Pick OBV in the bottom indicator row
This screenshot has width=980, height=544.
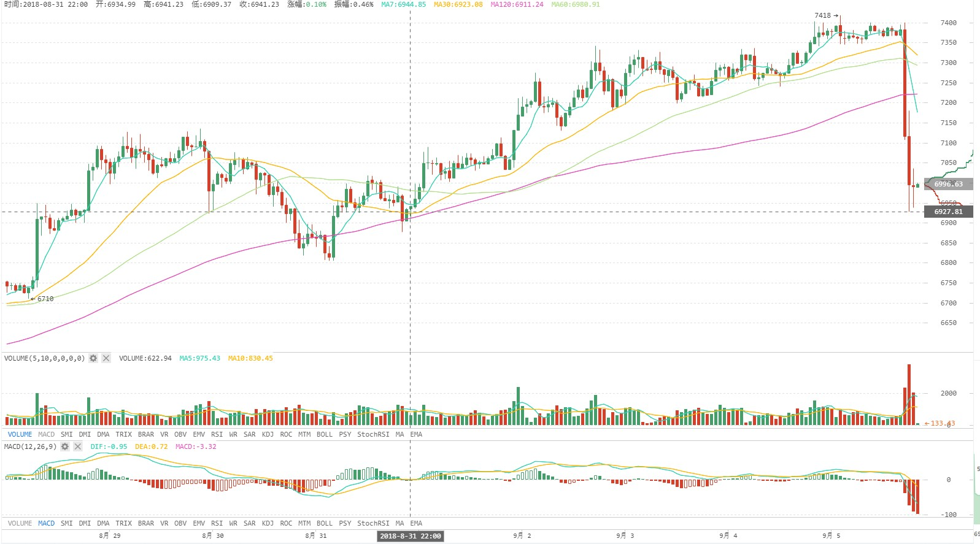[x=180, y=523]
